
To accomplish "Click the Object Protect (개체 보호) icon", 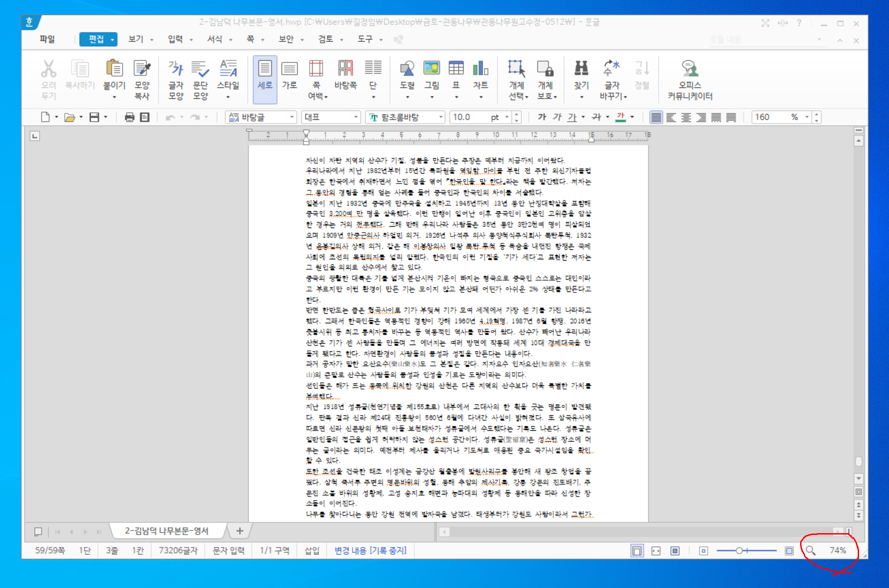I will coord(545,68).
